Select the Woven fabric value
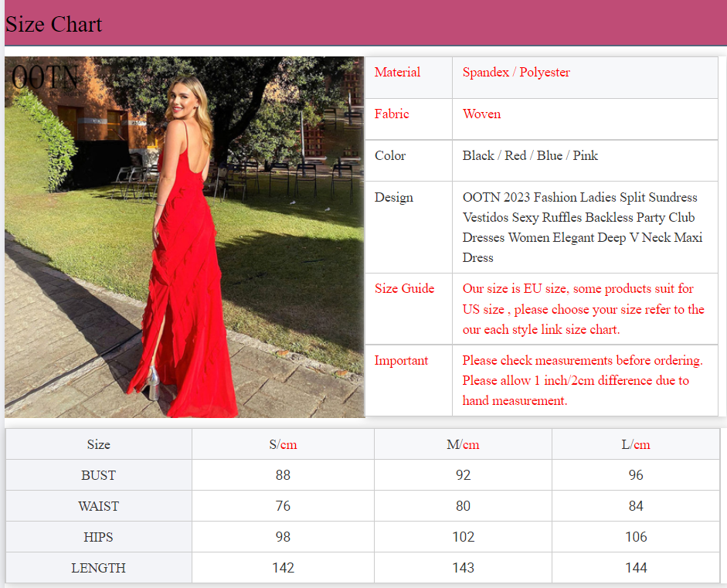Viewport: 727px width, 588px height. (481, 114)
